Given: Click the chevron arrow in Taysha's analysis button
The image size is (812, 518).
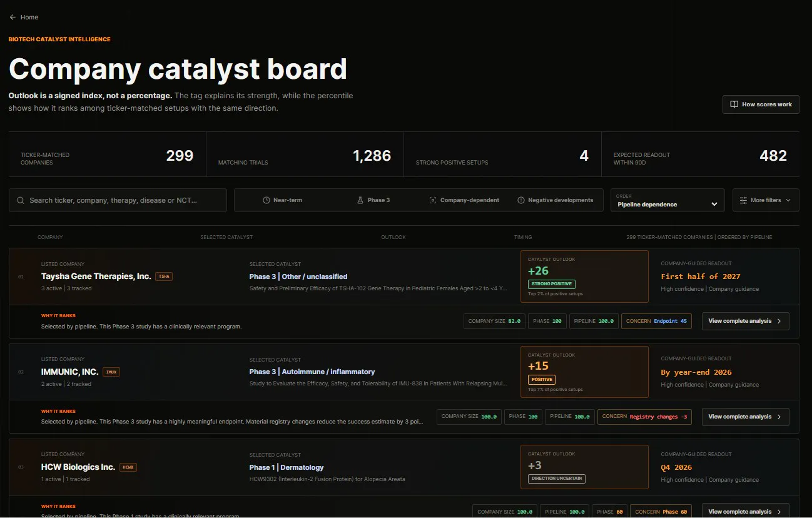Looking at the screenshot, I should point(779,321).
